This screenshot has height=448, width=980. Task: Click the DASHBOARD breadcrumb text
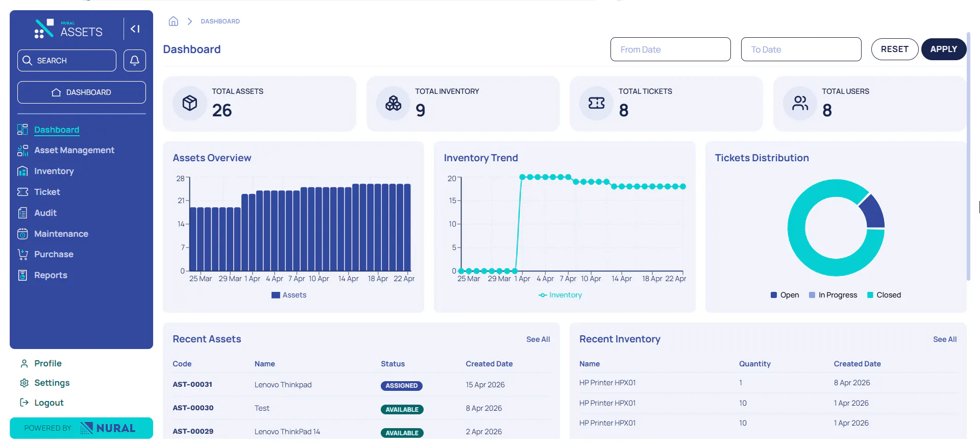click(x=220, y=21)
